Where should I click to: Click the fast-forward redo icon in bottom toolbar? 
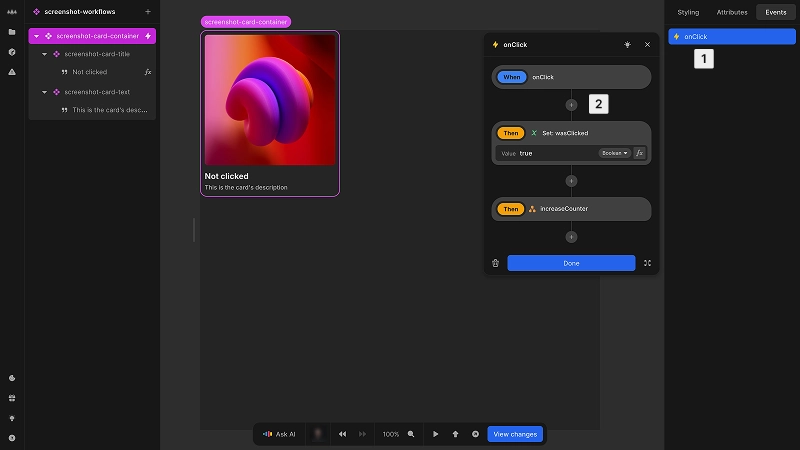[x=362, y=434]
